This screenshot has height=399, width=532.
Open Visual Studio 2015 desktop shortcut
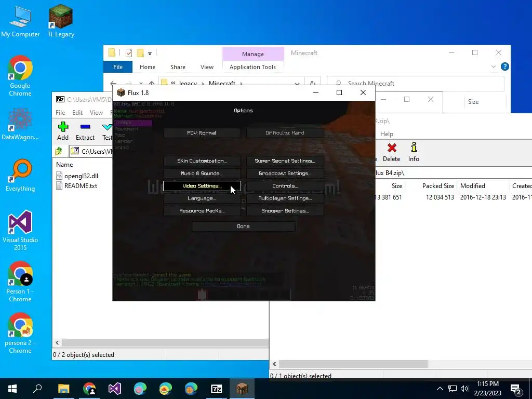(20, 231)
